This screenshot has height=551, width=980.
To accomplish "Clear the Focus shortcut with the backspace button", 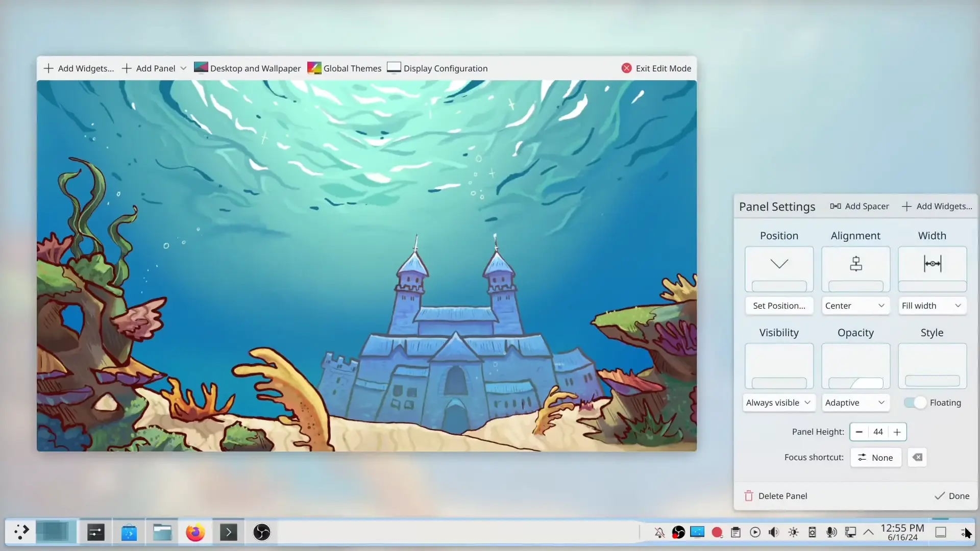I will tap(917, 457).
